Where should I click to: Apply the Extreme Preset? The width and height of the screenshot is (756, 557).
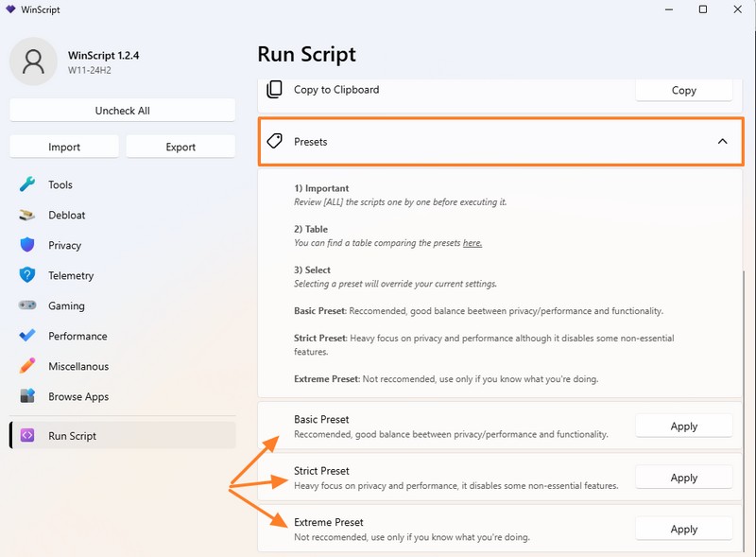point(683,530)
